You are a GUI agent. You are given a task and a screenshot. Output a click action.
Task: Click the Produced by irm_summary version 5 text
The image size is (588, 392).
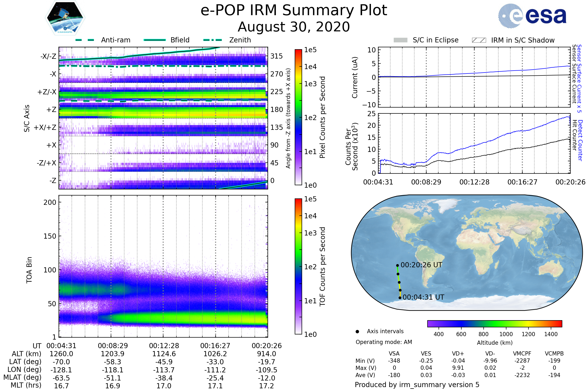coord(417,384)
